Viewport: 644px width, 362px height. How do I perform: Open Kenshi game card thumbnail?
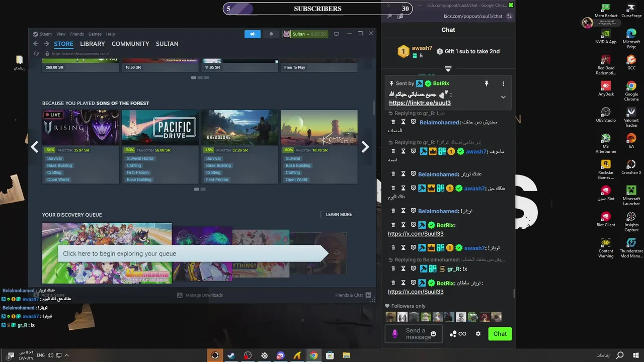coord(319,128)
